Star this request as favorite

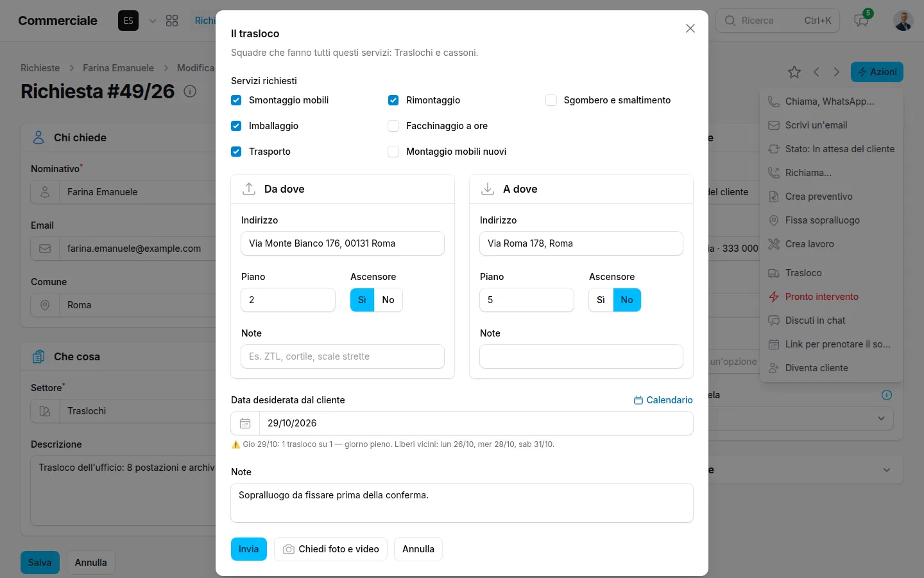tap(794, 72)
